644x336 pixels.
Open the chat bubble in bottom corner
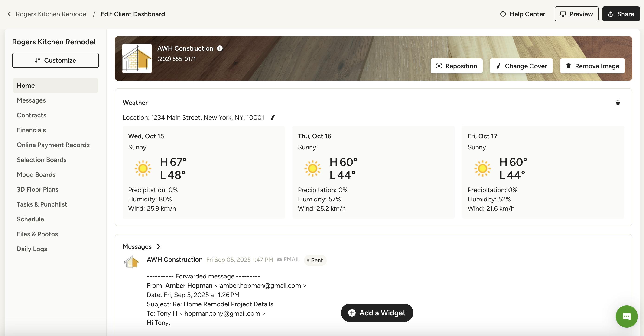(627, 316)
